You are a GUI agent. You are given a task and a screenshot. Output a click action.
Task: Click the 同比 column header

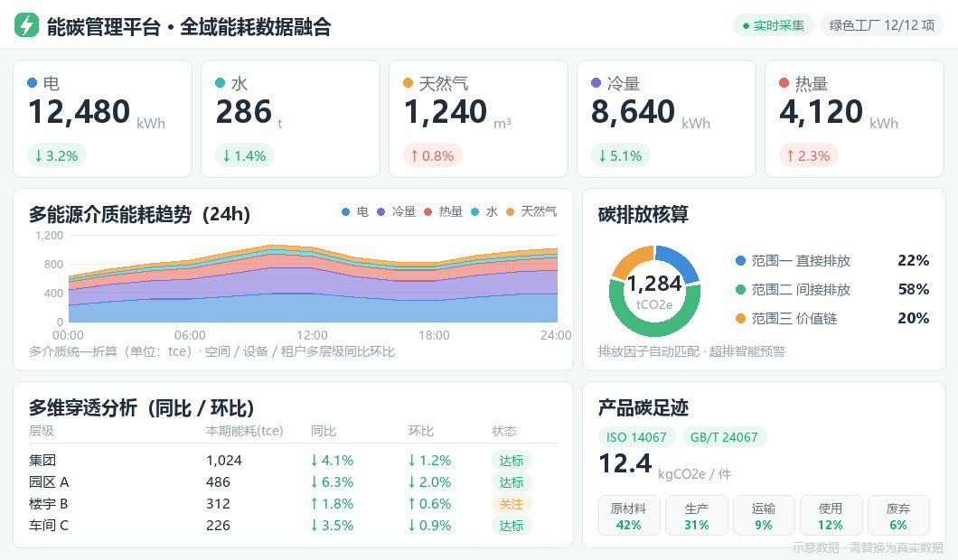[x=324, y=431]
